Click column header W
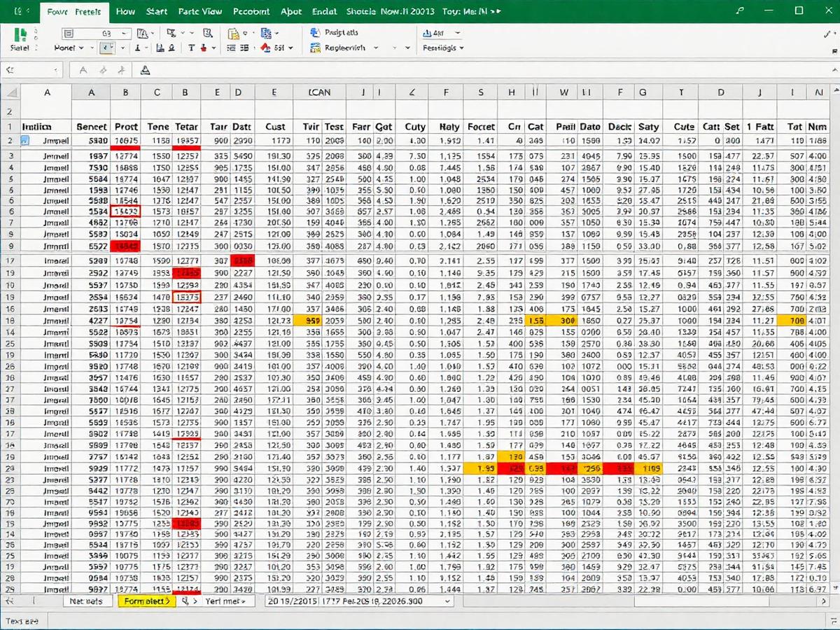The height and width of the screenshot is (630, 840). (x=563, y=92)
